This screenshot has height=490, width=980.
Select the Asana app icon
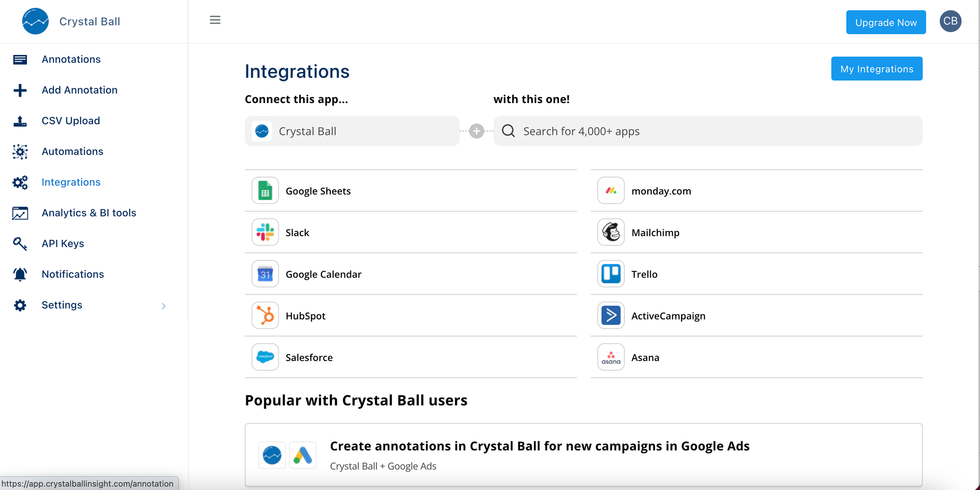[x=611, y=357]
